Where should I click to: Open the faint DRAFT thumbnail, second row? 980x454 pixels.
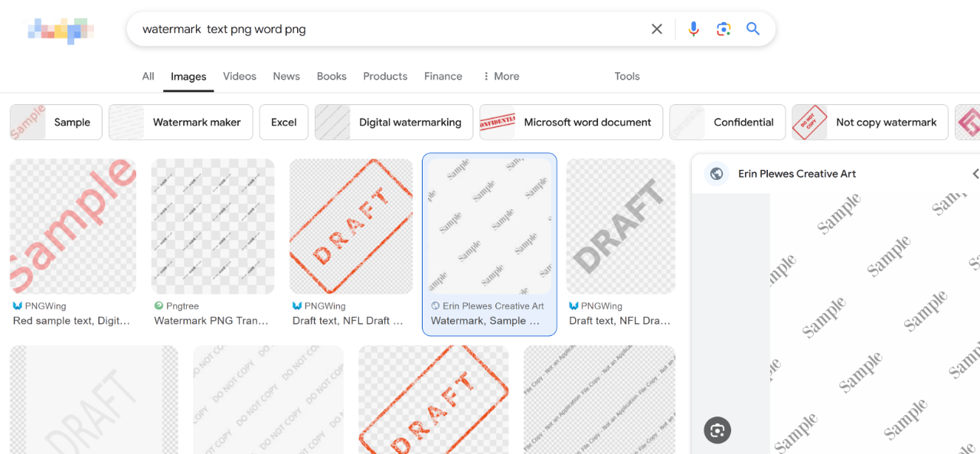(94, 400)
